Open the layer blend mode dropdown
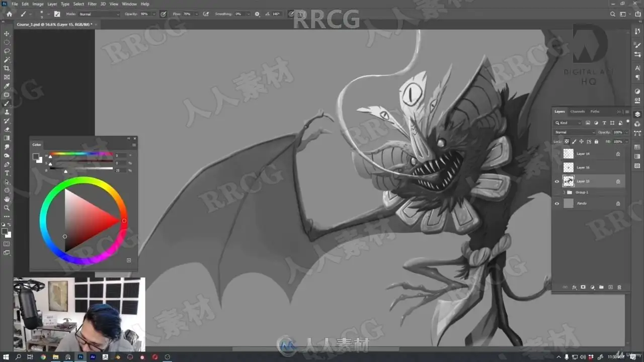This screenshot has height=362, width=644. point(574,132)
